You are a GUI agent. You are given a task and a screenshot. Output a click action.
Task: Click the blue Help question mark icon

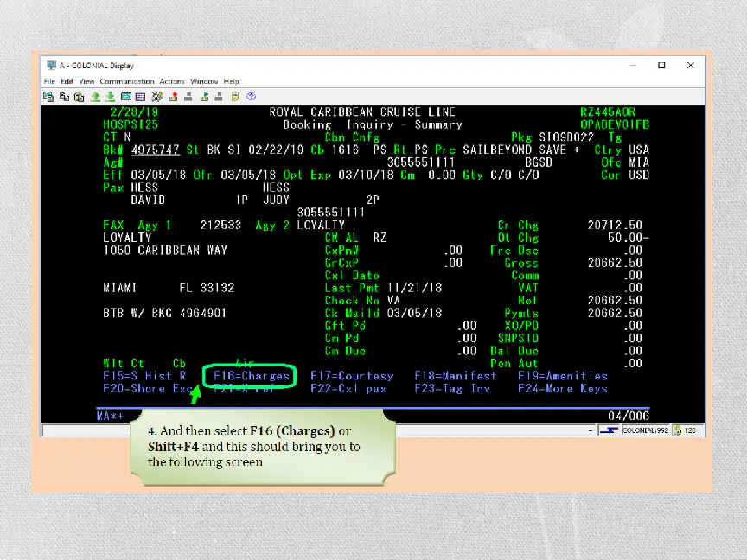251,96
